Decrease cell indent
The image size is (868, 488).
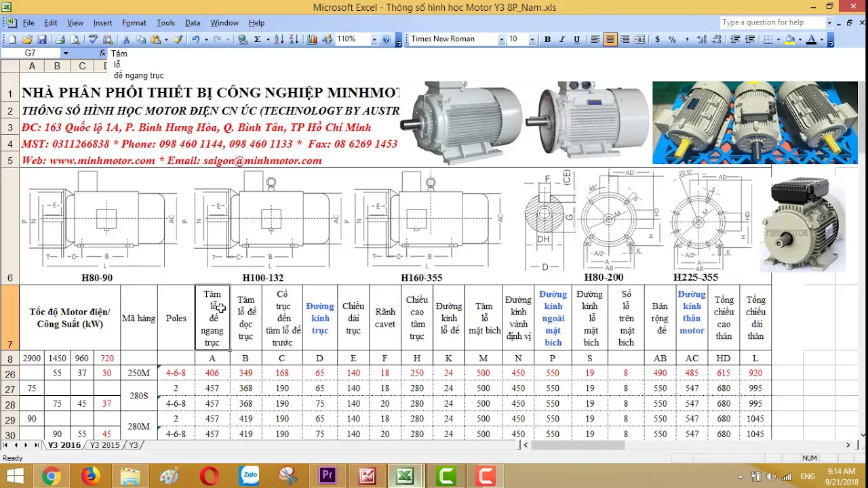(735, 39)
